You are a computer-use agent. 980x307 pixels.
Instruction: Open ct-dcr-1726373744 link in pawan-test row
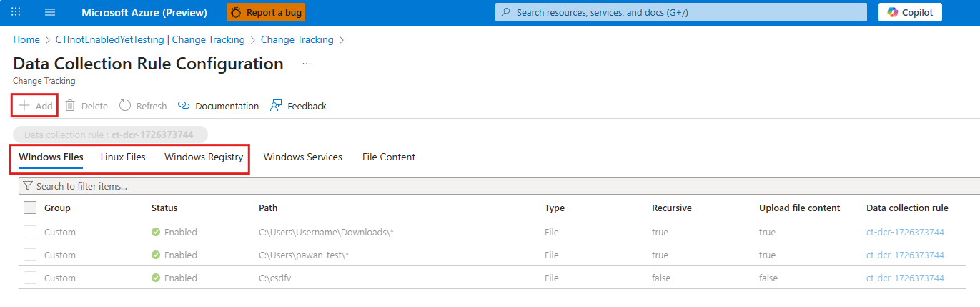pyautogui.click(x=905, y=255)
